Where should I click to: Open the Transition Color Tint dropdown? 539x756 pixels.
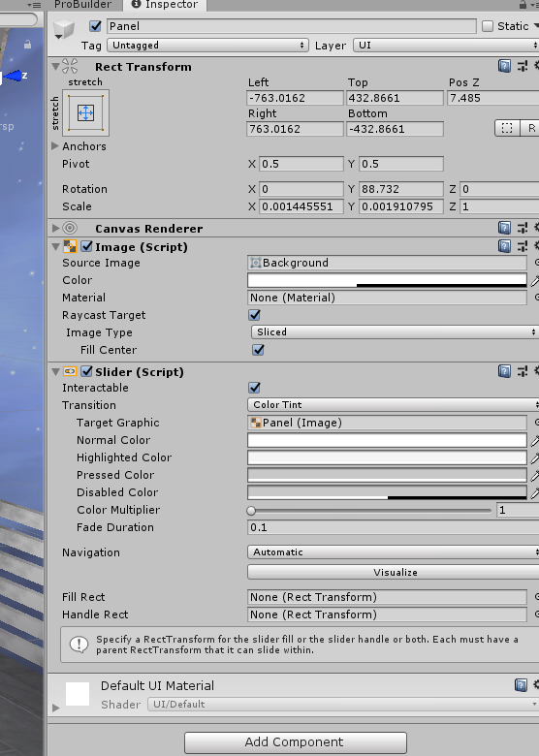click(x=394, y=404)
